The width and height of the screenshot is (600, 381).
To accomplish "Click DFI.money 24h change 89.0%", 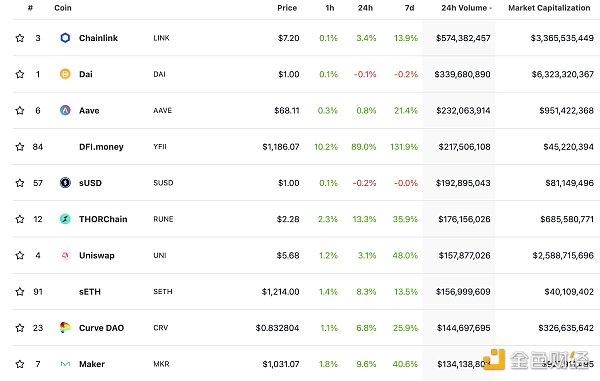I will click(364, 147).
